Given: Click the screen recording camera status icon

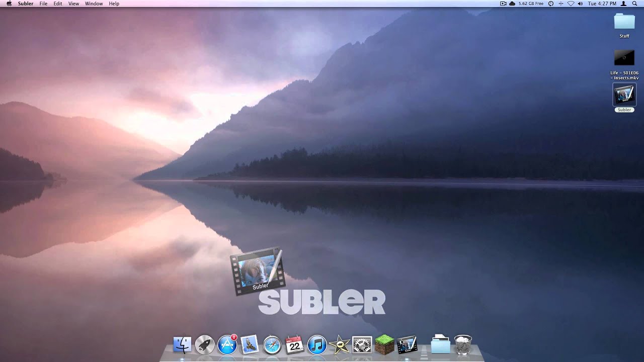Looking at the screenshot, I should tap(503, 4).
